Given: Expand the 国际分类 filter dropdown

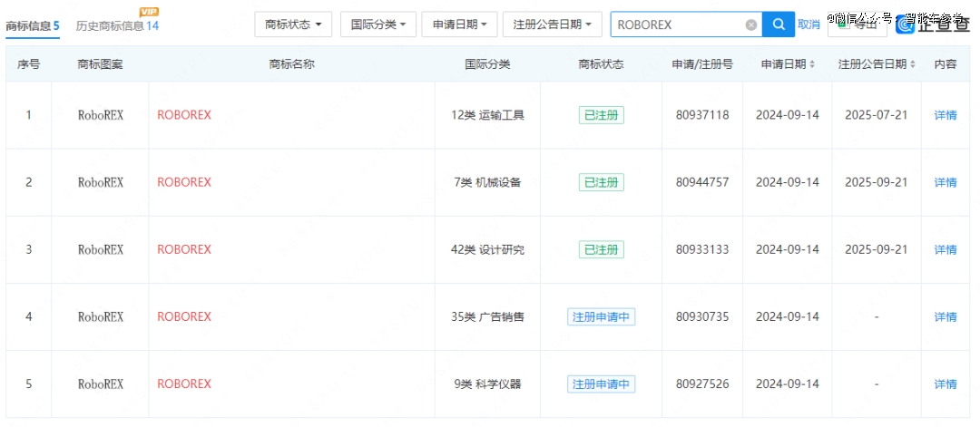Looking at the screenshot, I should click(379, 24).
